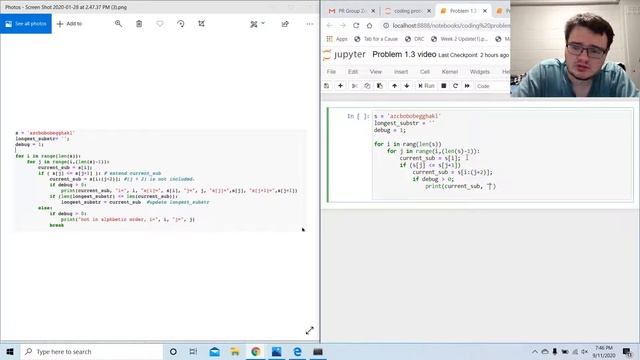Open File Explorer from the taskbar
This screenshot has height=360, width=640.
click(235, 351)
